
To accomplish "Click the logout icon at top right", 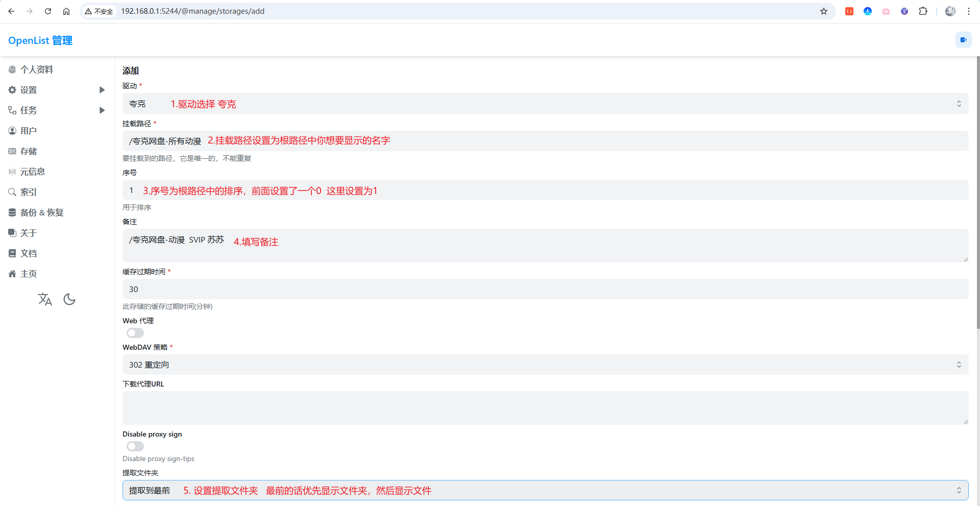I will pos(963,40).
